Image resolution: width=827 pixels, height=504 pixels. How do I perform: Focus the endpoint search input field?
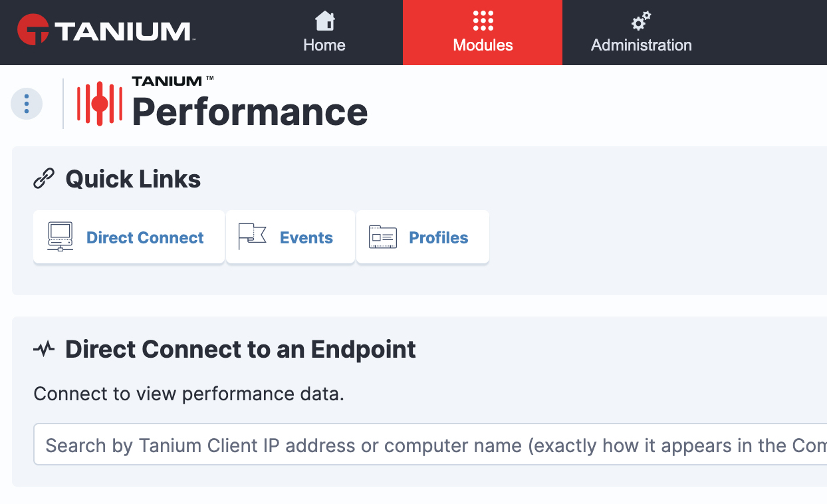430,445
